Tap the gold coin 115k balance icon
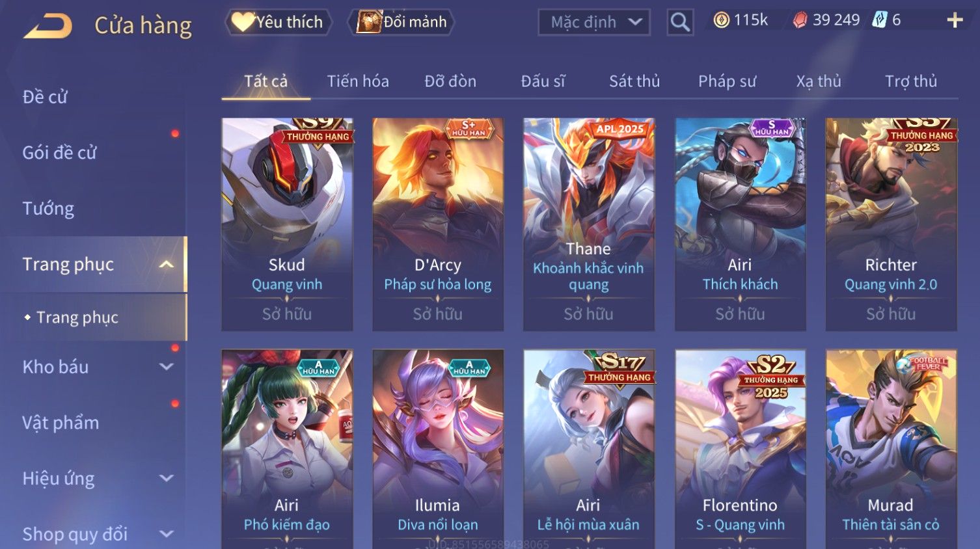Screen dimensions: 980x549 click(x=721, y=20)
